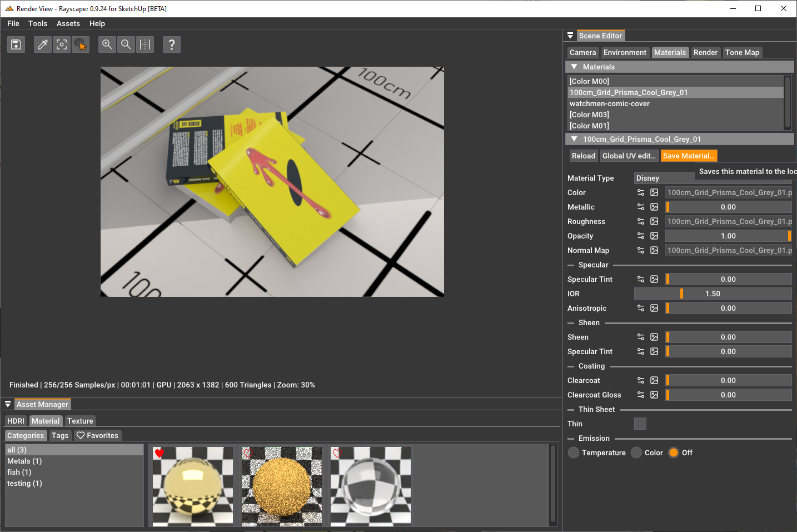Open the File menu

point(13,23)
